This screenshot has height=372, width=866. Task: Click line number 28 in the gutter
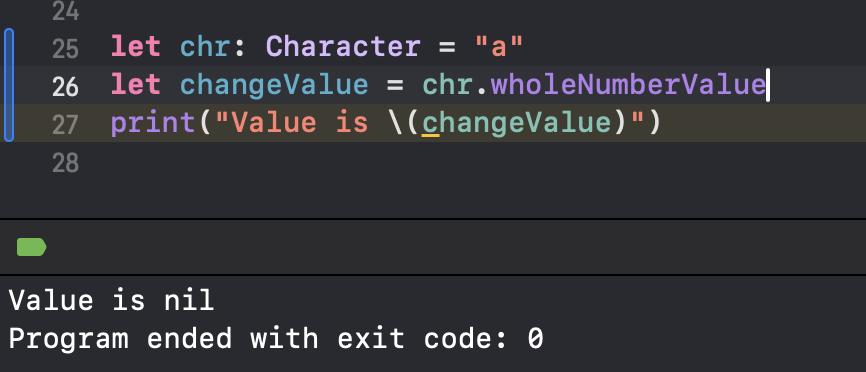pos(65,162)
